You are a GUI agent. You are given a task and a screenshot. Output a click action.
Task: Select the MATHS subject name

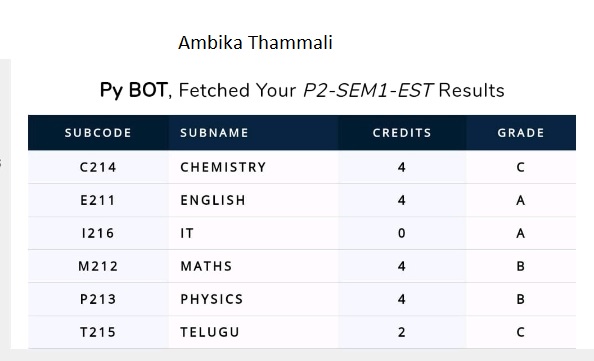coord(206,266)
